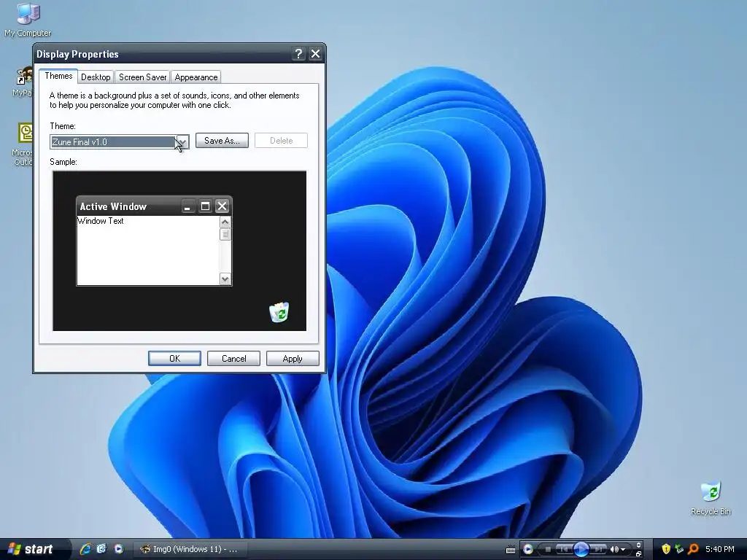Screen dimensions: 747x560
Task: Select the Themes tab
Action: click(58, 76)
